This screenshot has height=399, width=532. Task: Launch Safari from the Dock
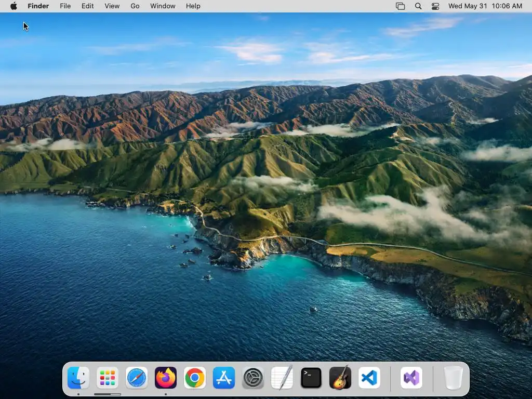click(x=137, y=378)
